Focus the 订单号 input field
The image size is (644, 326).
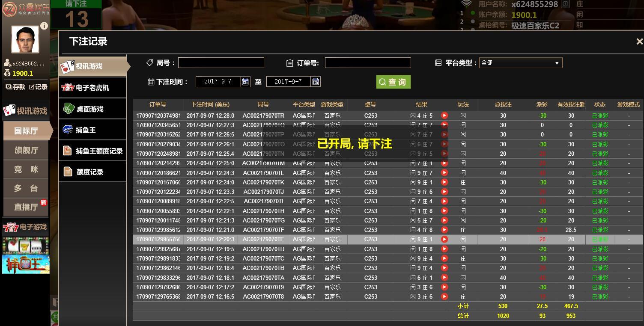tap(368, 63)
